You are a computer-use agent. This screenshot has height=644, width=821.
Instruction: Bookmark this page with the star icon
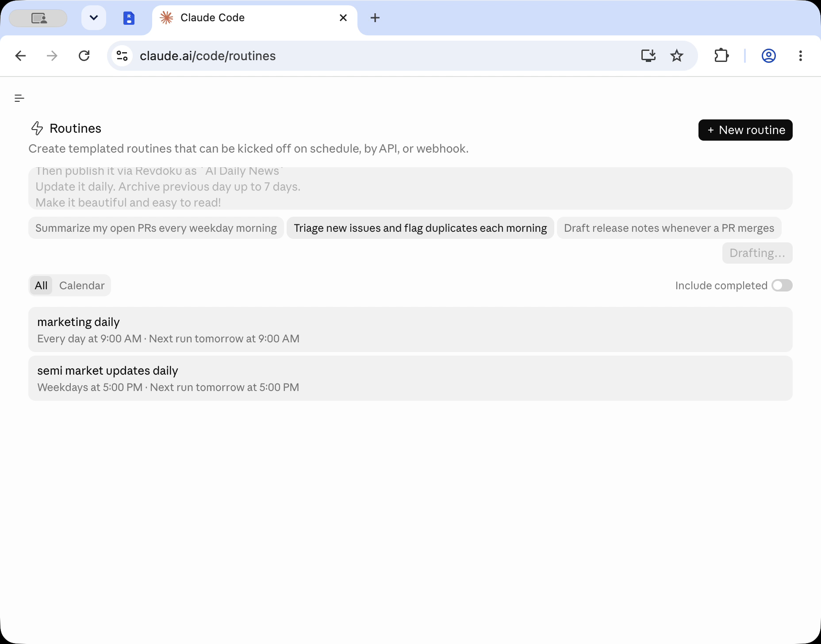(x=677, y=56)
